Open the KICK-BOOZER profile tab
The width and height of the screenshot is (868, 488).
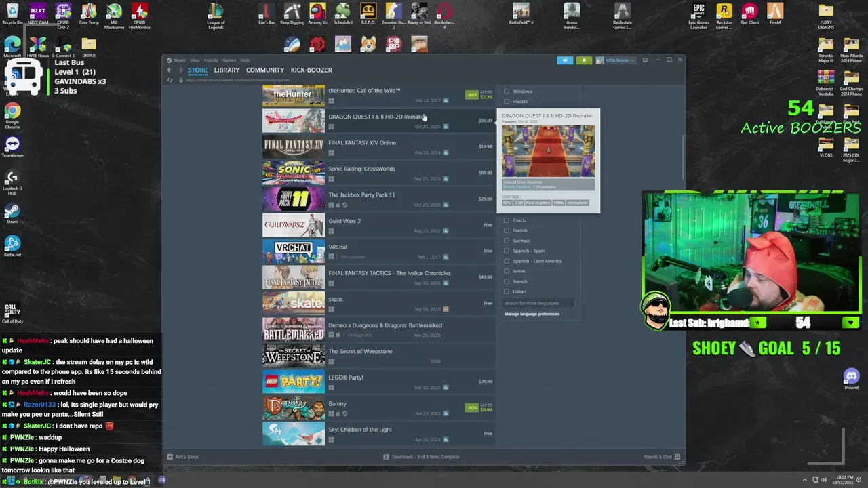pyautogui.click(x=311, y=70)
